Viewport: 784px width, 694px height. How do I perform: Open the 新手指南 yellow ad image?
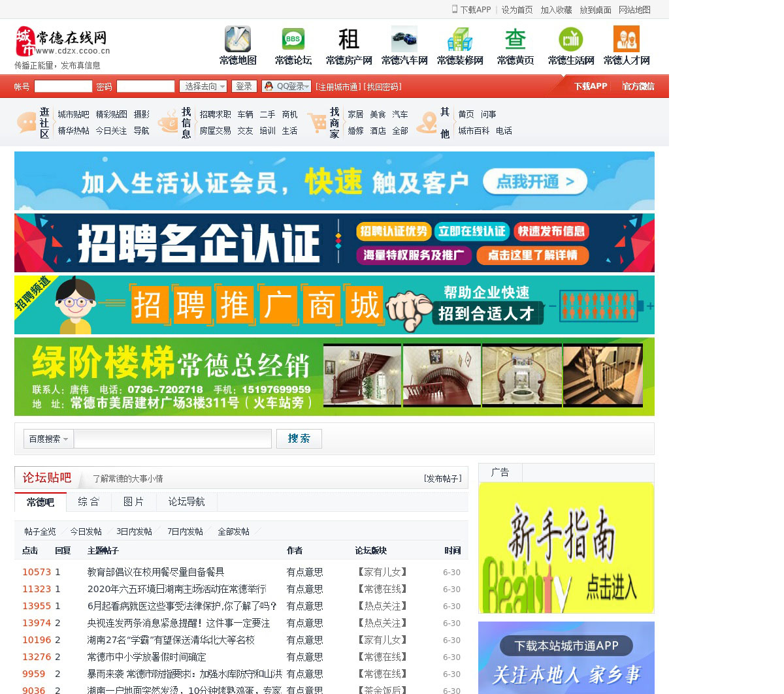click(x=566, y=548)
